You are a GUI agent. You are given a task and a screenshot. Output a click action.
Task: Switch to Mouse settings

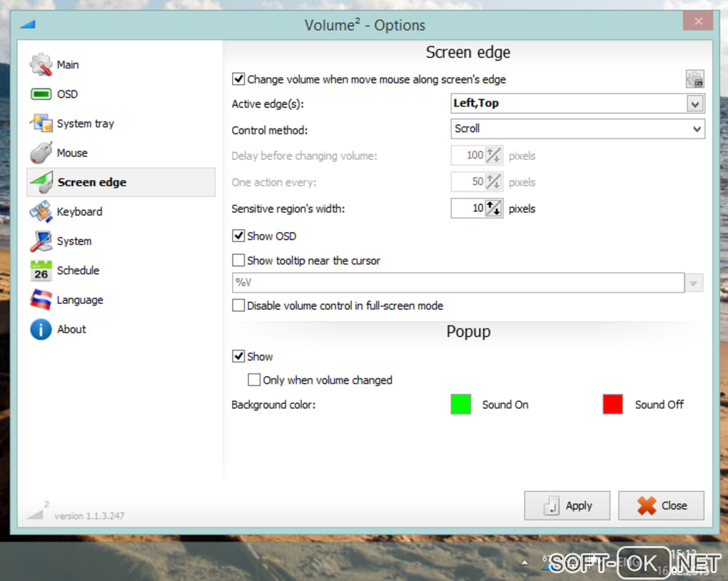point(72,153)
